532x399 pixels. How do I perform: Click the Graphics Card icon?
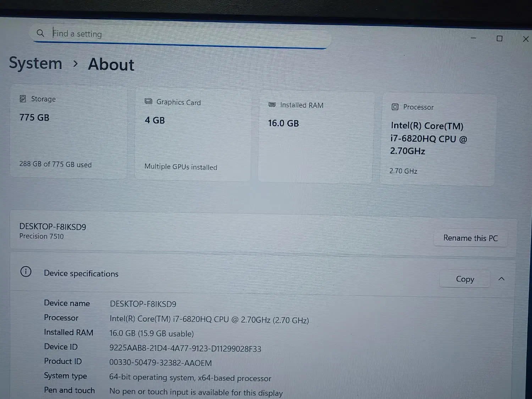[148, 101]
